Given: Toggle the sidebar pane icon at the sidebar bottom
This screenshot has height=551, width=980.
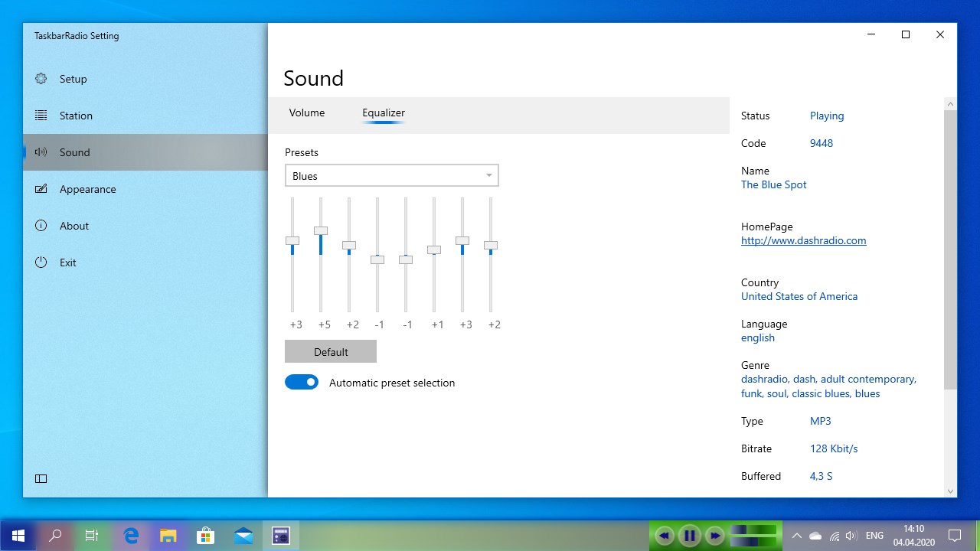Looking at the screenshot, I should [x=41, y=479].
